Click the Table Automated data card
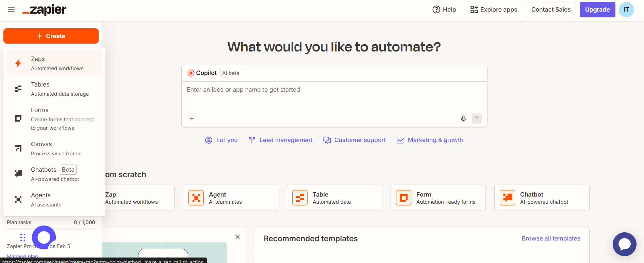Viewport: 644px width, 263px height. (x=334, y=198)
